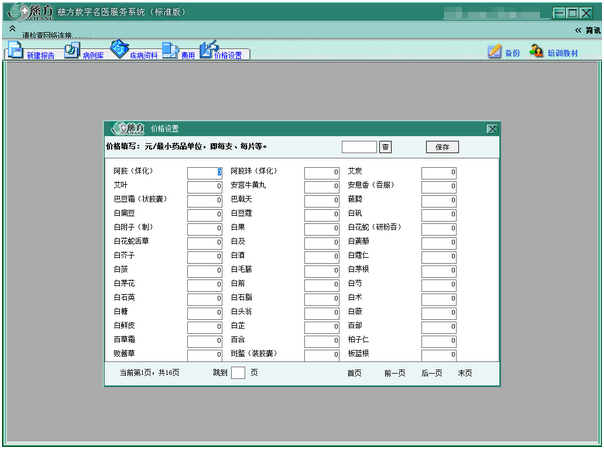Click the 新建报告 new report icon
604x449 pixels.
[x=15, y=51]
